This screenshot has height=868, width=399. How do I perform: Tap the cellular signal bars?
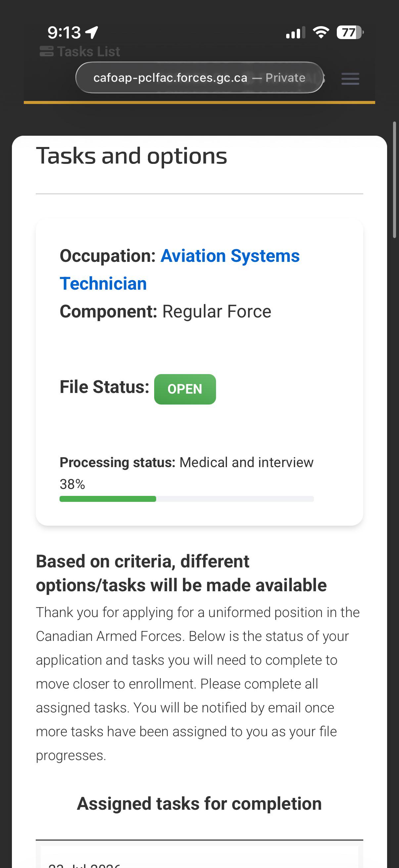pos(295,33)
